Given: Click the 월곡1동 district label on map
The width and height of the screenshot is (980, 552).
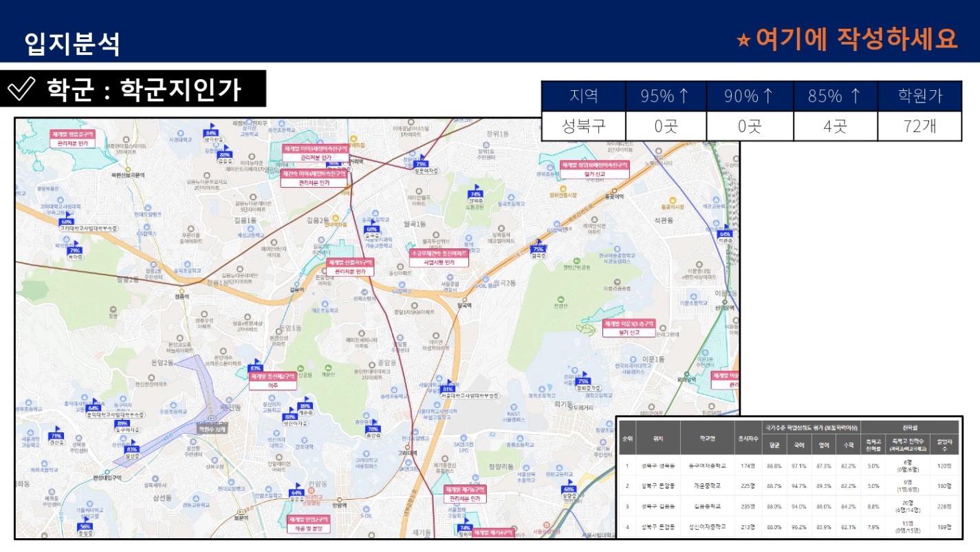Looking at the screenshot, I should [x=414, y=224].
